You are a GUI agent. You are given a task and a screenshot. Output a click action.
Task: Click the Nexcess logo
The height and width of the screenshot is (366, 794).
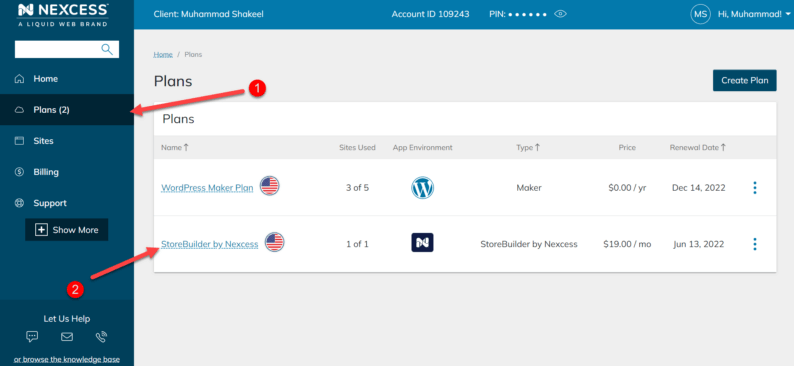point(62,14)
